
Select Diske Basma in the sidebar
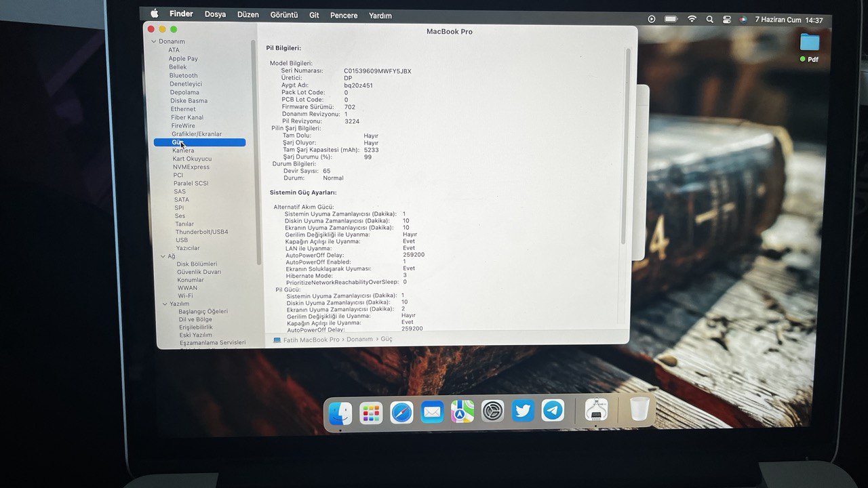[189, 101]
